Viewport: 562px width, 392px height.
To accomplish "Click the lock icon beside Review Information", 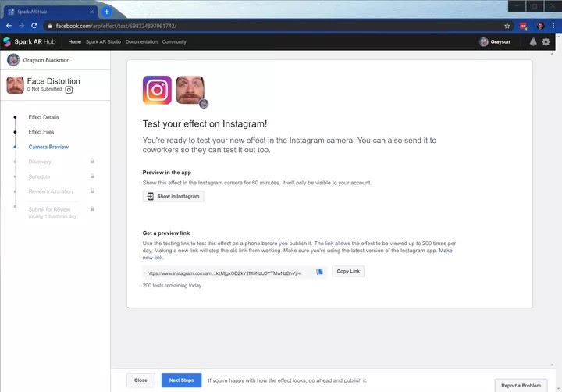I will 92,191.
